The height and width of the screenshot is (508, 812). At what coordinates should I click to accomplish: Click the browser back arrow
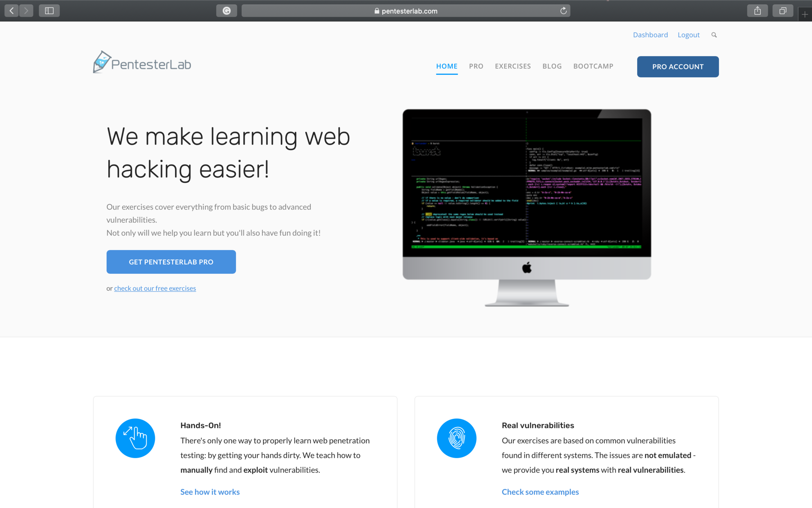[12, 11]
